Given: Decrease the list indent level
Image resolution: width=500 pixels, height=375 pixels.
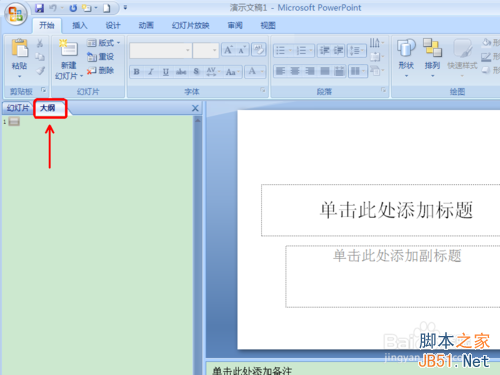Looking at the screenshot, I should [324, 50].
